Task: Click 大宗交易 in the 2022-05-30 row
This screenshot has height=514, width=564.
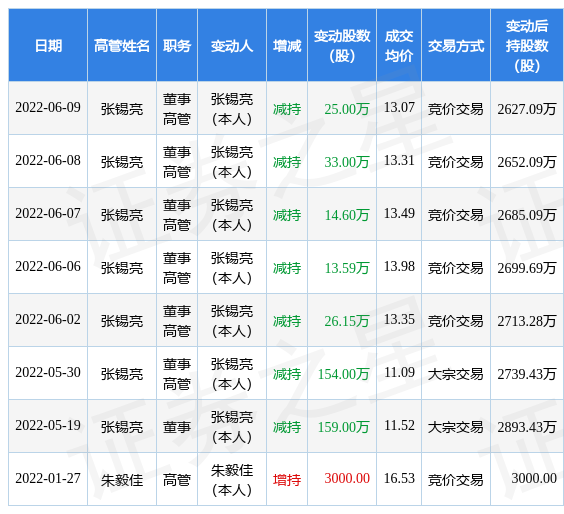Action: 455,374
